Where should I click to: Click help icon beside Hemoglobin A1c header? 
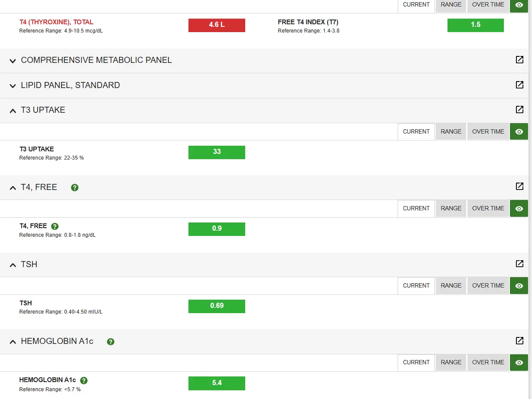[110, 342]
